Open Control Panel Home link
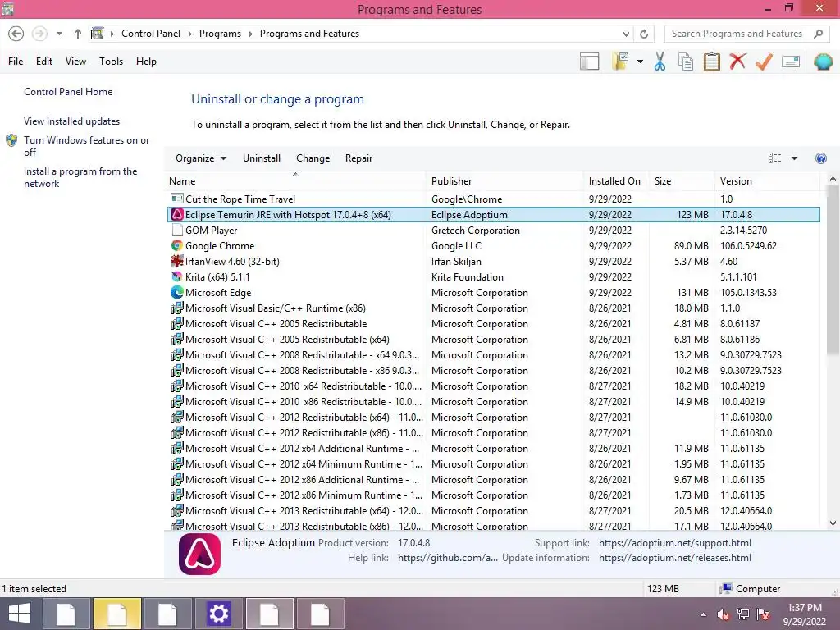Image resolution: width=840 pixels, height=630 pixels. (x=68, y=92)
